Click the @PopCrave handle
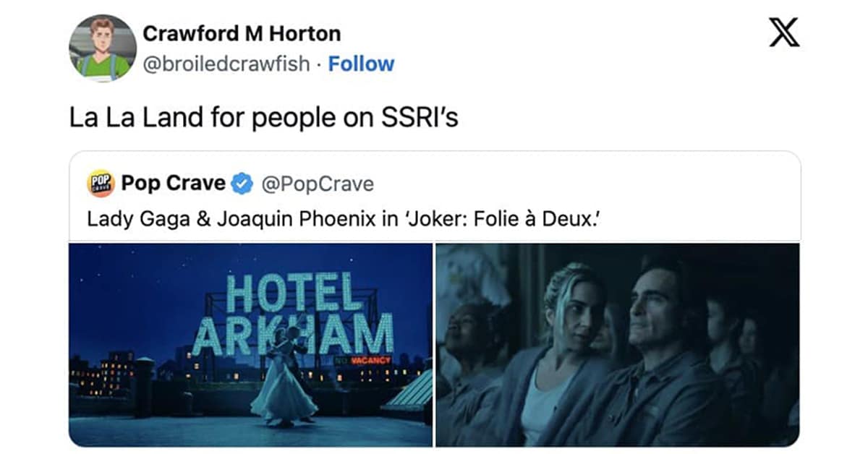This screenshot has width=868, height=454. (x=317, y=184)
